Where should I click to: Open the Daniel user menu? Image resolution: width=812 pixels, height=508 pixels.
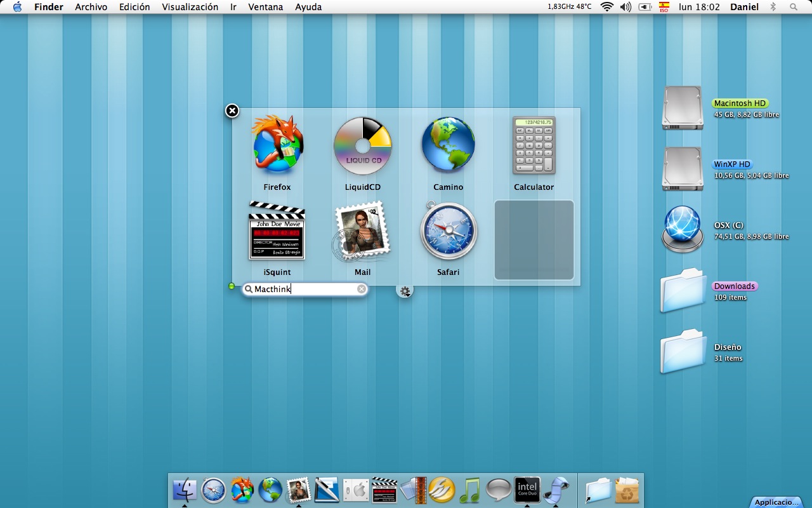744,7
